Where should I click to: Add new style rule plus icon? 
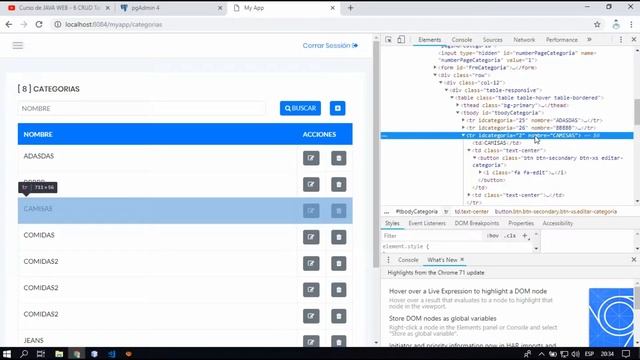pyautogui.click(x=525, y=236)
